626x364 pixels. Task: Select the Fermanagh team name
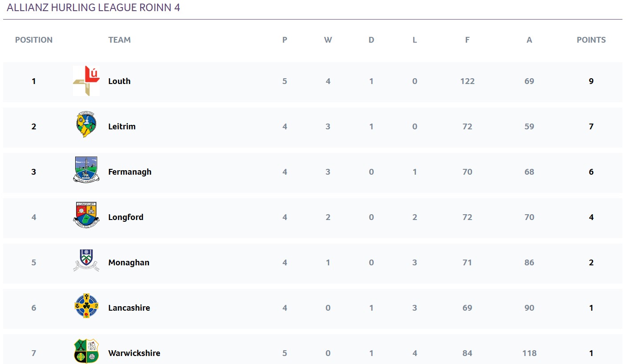click(x=130, y=172)
